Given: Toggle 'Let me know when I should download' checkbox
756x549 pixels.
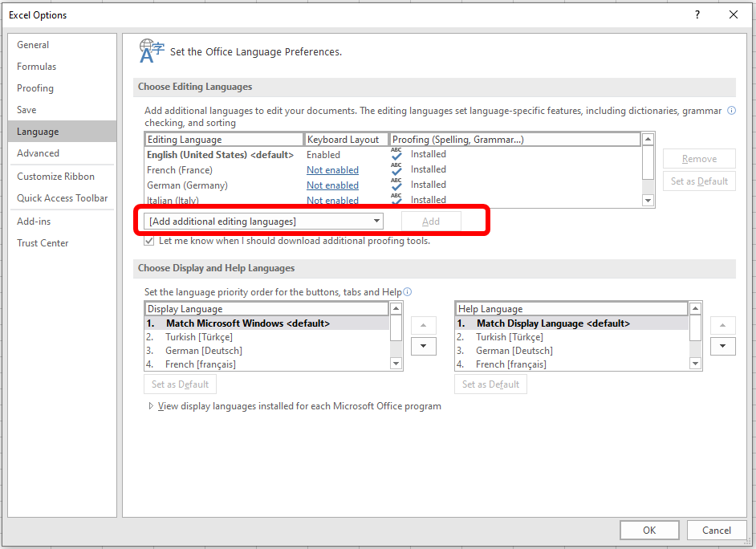Looking at the screenshot, I should pyautogui.click(x=149, y=241).
